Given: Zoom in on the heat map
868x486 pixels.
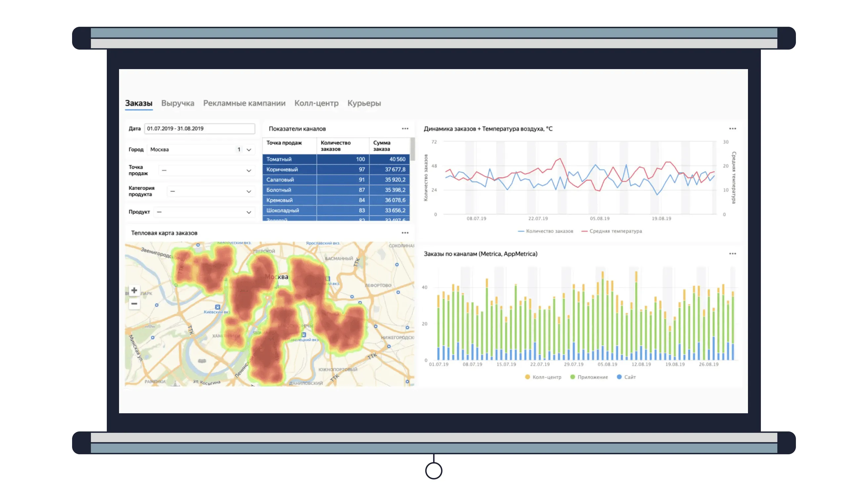Looking at the screenshot, I should pos(134,290).
